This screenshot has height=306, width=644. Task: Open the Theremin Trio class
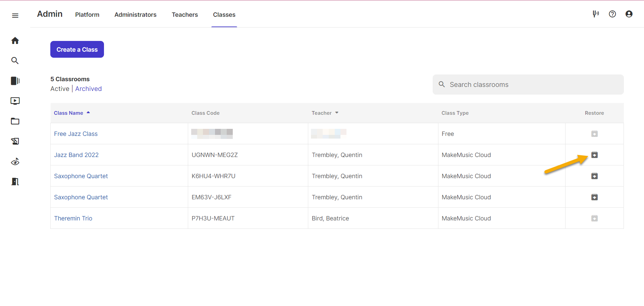[73, 218]
